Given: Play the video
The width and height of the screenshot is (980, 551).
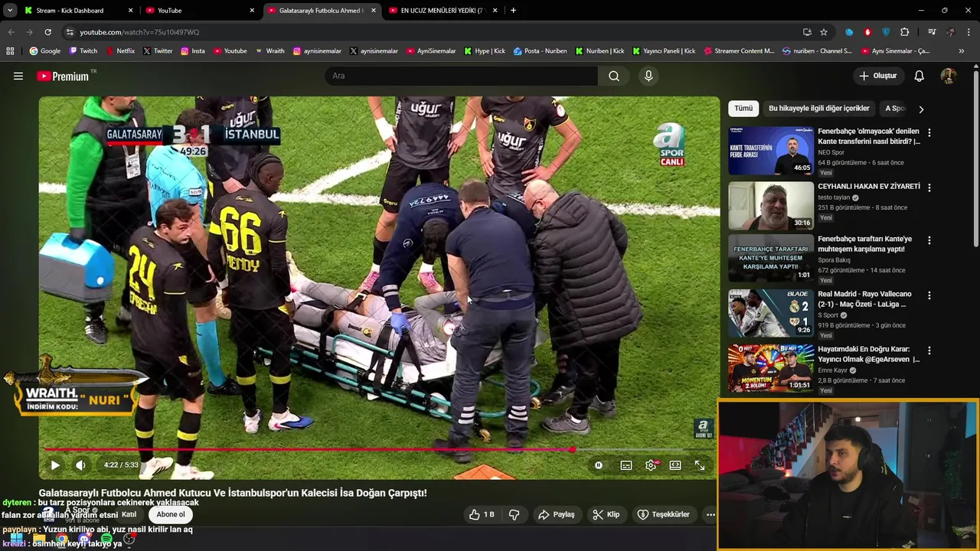Looking at the screenshot, I should pyautogui.click(x=55, y=465).
